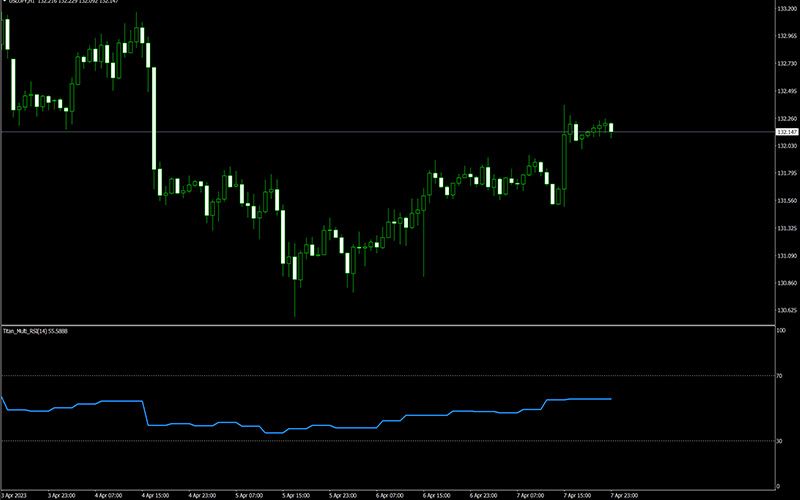Viewport: 800px width, 500px height.
Task: Select the 132.260 price scale label
Action: [787, 119]
